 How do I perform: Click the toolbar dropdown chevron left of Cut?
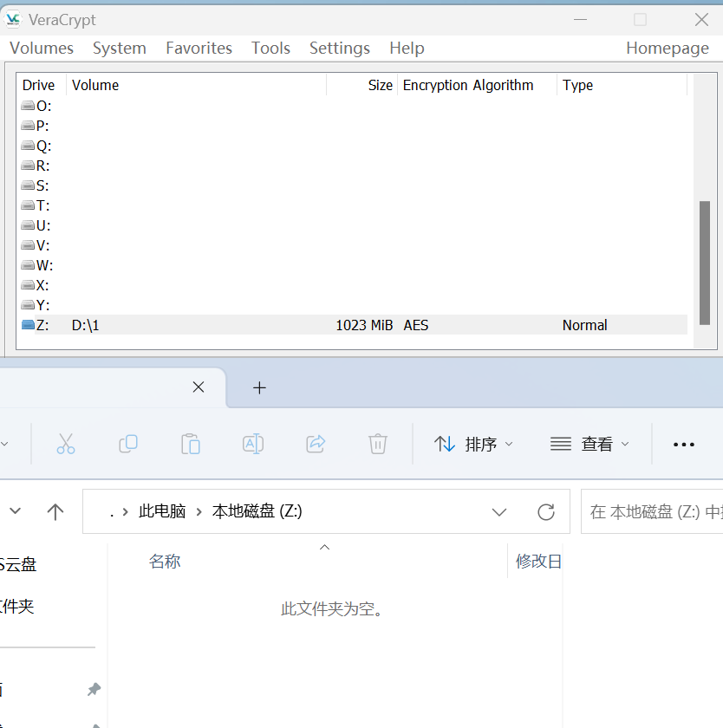4,444
